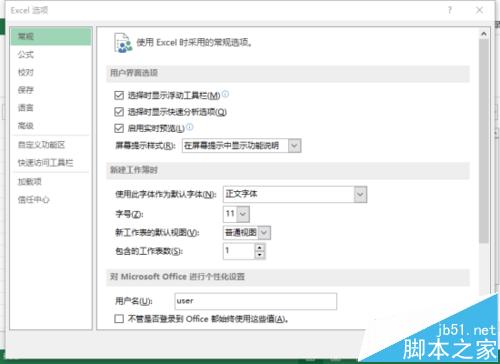Toggle 选择时显示浮动工具栏 checkbox
This screenshot has width=500, height=364.
[119, 96]
